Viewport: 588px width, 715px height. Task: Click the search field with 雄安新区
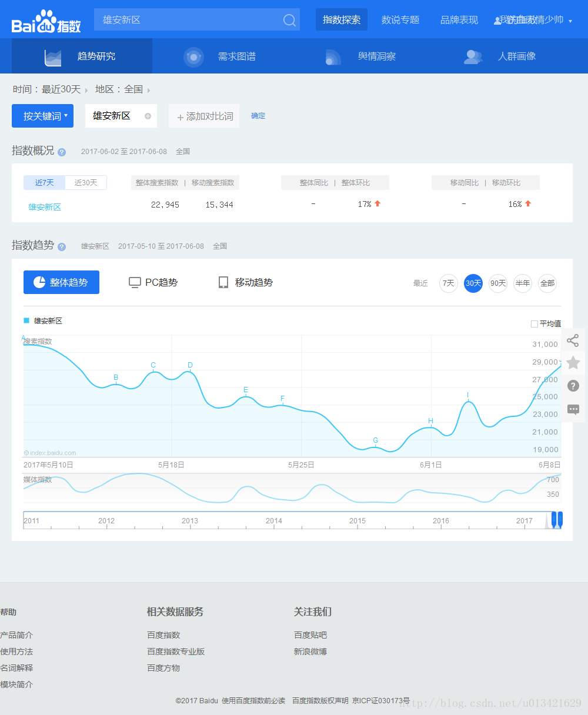click(197, 19)
